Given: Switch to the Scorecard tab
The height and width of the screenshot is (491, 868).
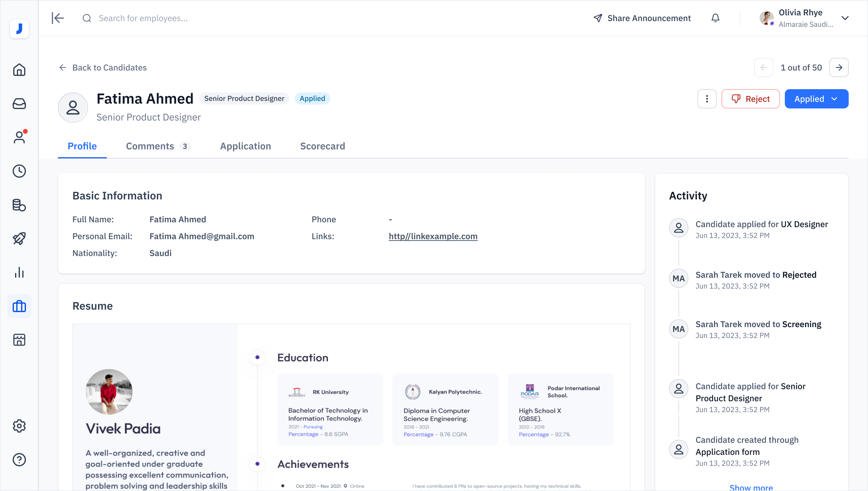Looking at the screenshot, I should 322,146.
